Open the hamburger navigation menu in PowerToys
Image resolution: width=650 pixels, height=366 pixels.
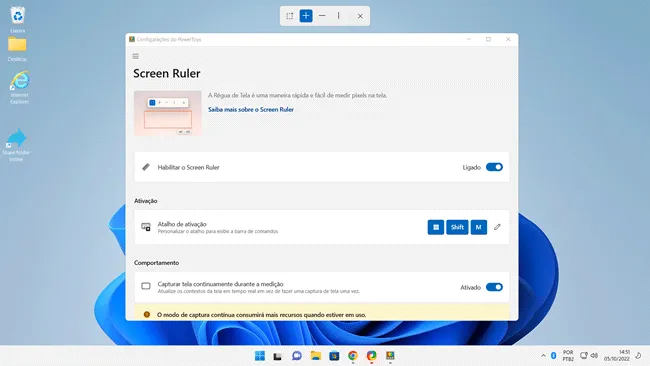click(136, 56)
